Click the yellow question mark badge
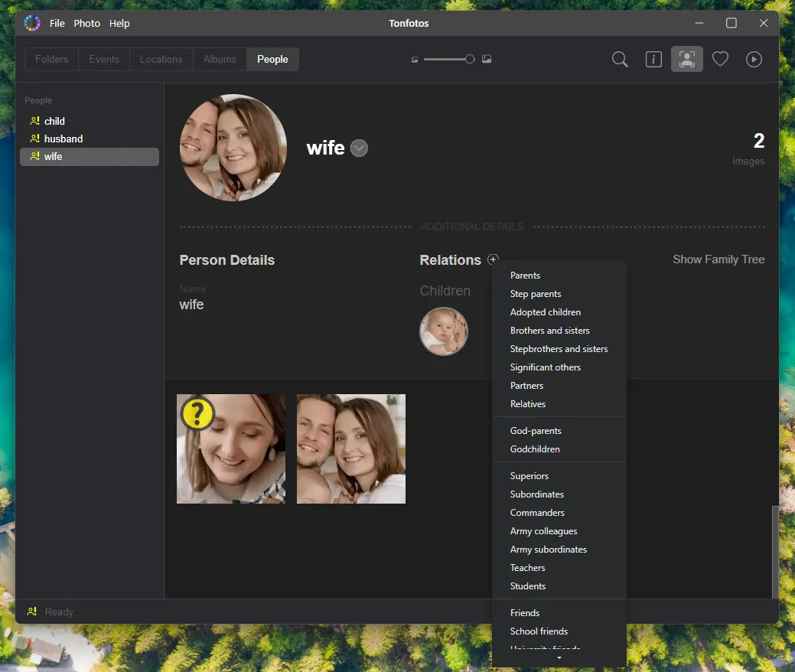Screen dimensions: 795x672 click(x=197, y=413)
